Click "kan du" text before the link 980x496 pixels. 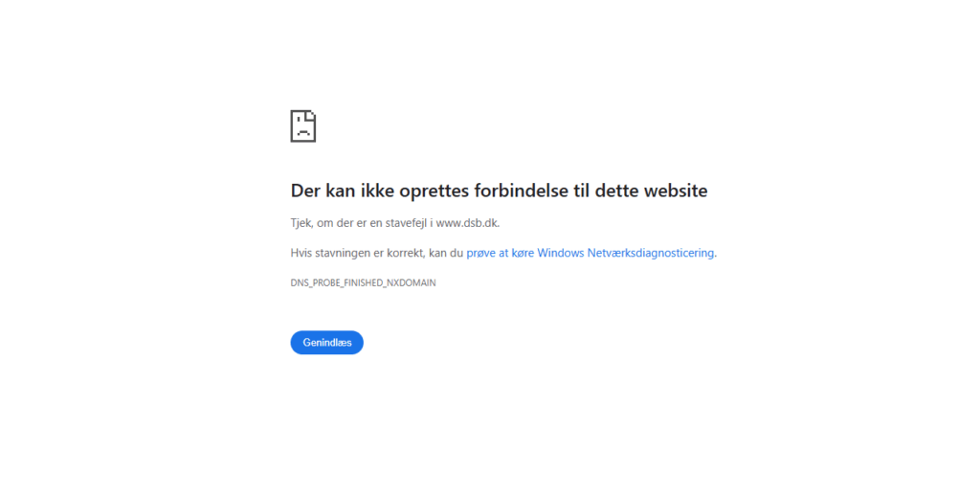click(x=446, y=254)
